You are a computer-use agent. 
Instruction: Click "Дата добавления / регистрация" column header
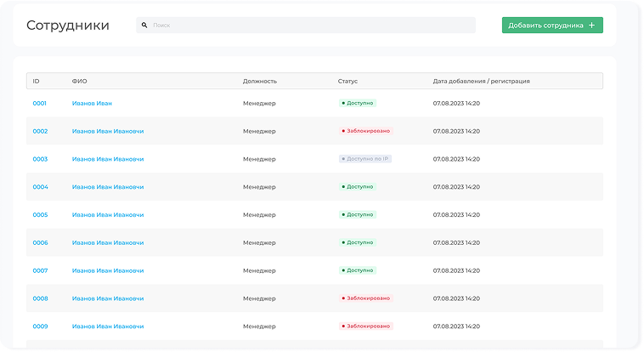click(481, 81)
